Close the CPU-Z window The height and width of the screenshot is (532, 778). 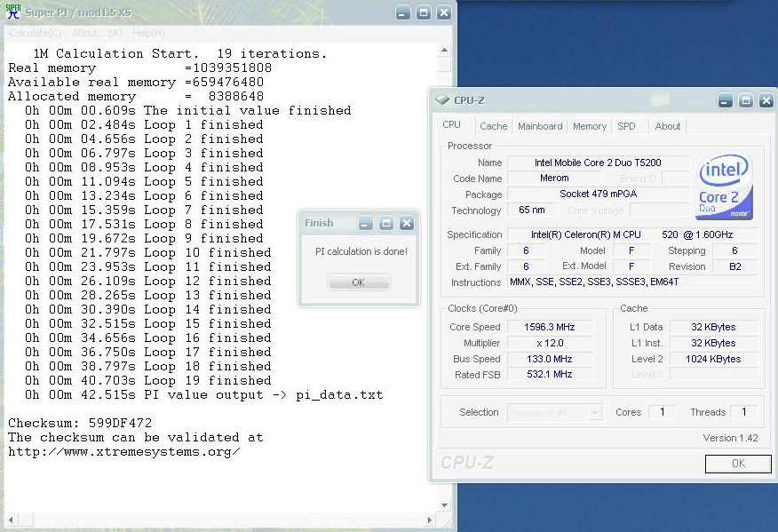766,100
